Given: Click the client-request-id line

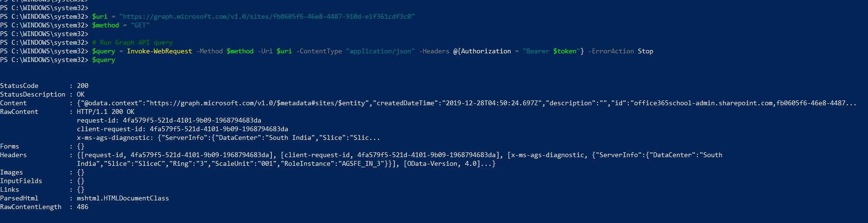Looking at the screenshot, I should click(183, 129).
